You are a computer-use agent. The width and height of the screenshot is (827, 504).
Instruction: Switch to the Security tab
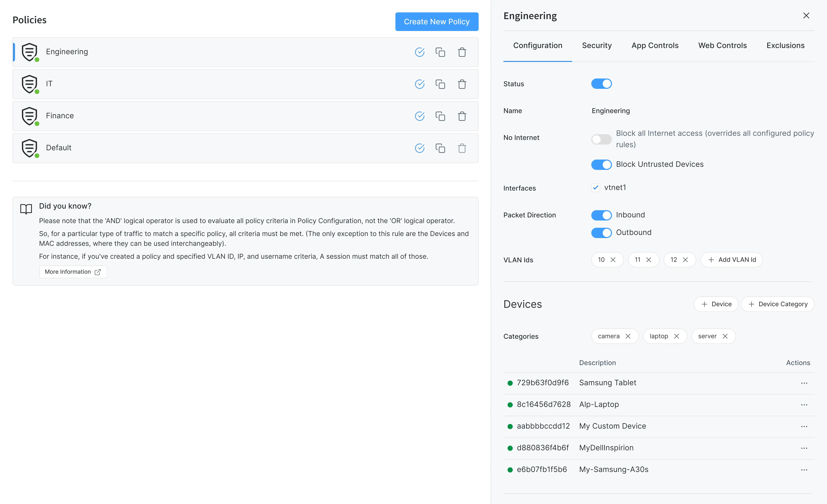(x=597, y=46)
